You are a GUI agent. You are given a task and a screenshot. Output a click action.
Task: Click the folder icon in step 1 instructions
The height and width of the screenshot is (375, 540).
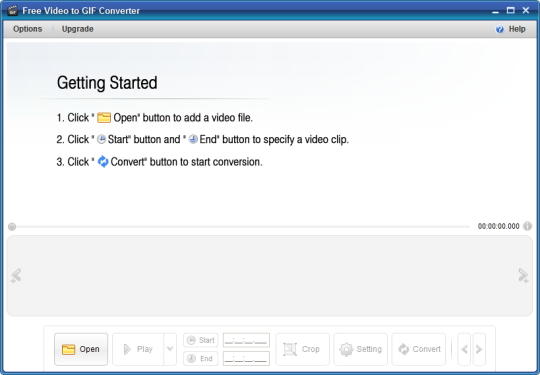(x=104, y=117)
